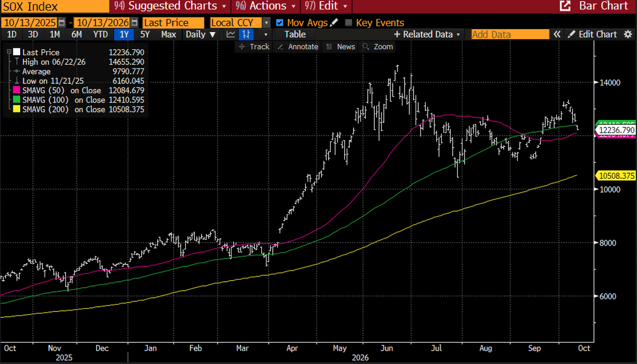
Task: Click the white Last Price color swatch
Action: (17, 53)
